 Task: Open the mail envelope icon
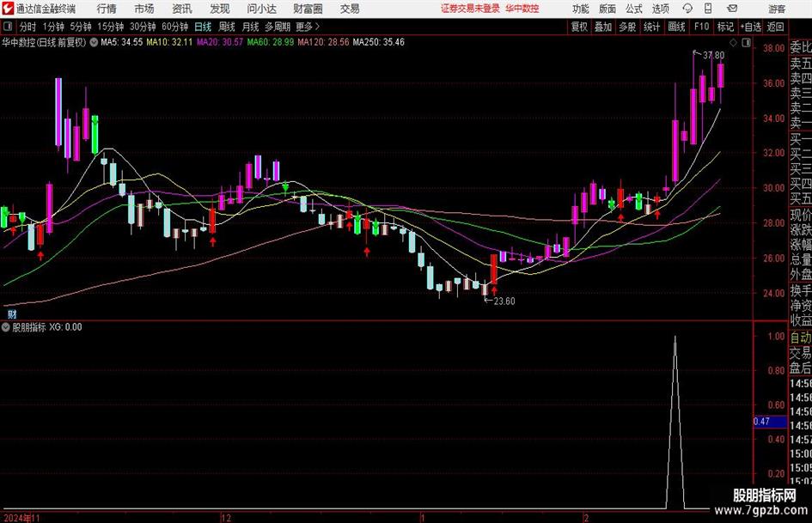pyautogui.click(x=732, y=9)
